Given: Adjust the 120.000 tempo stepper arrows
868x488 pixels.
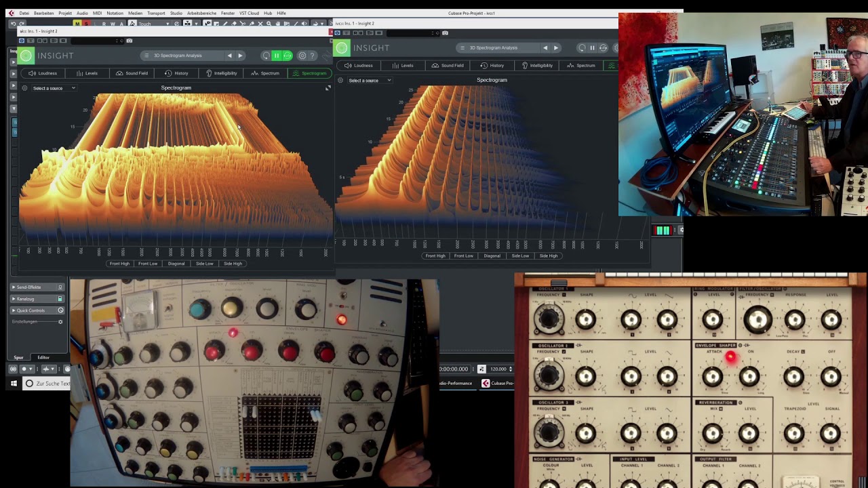Looking at the screenshot, I should [511, 369].
